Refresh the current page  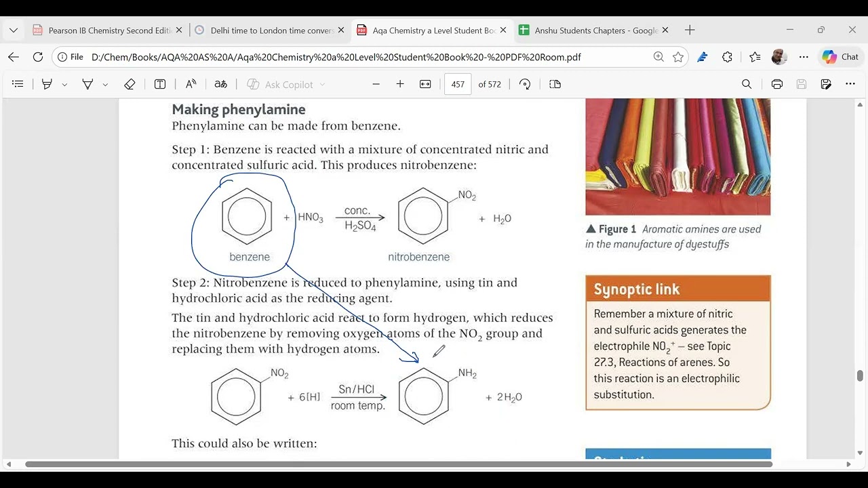pyautogui.click(x=38, y=57)
